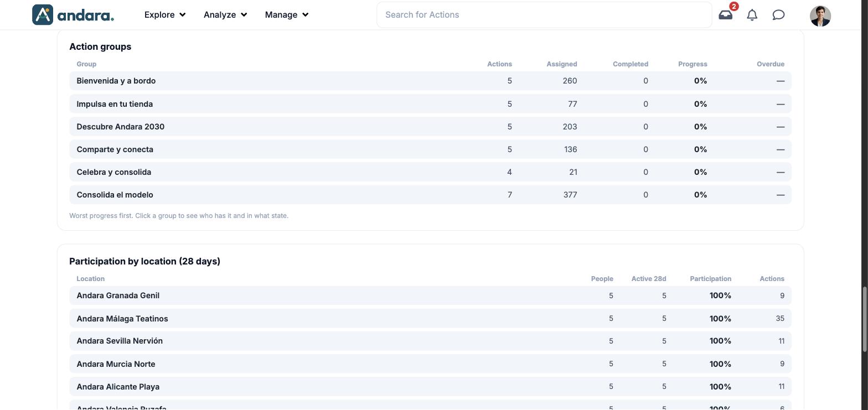The height and width of the screenshot is (410, 868).
Task: Open the chat messages icon
Action: pyautogui.click(x=778, y=15)
